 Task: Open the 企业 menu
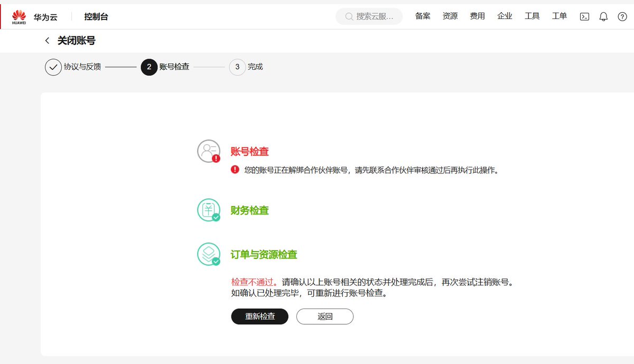coord(505,16)
